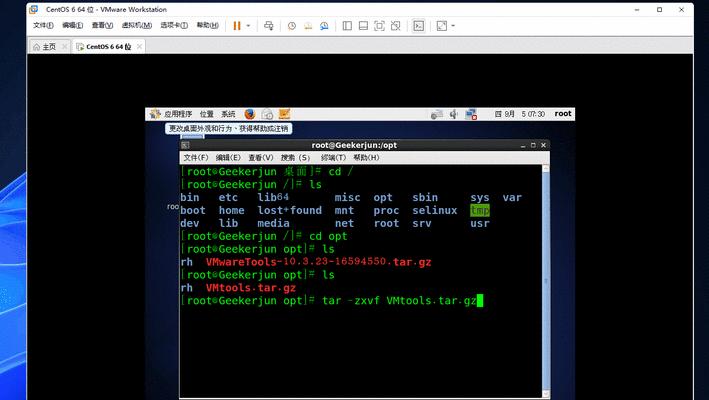Click the VMware Tools tray icon in guest panel
This screenshot has height=400, width=709.
(437, 114)
